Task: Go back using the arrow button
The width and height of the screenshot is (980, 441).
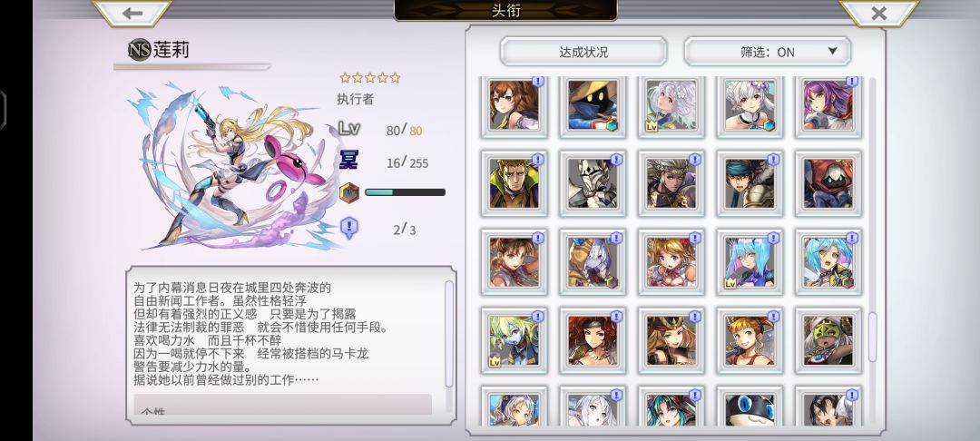Action: (132, 13)
